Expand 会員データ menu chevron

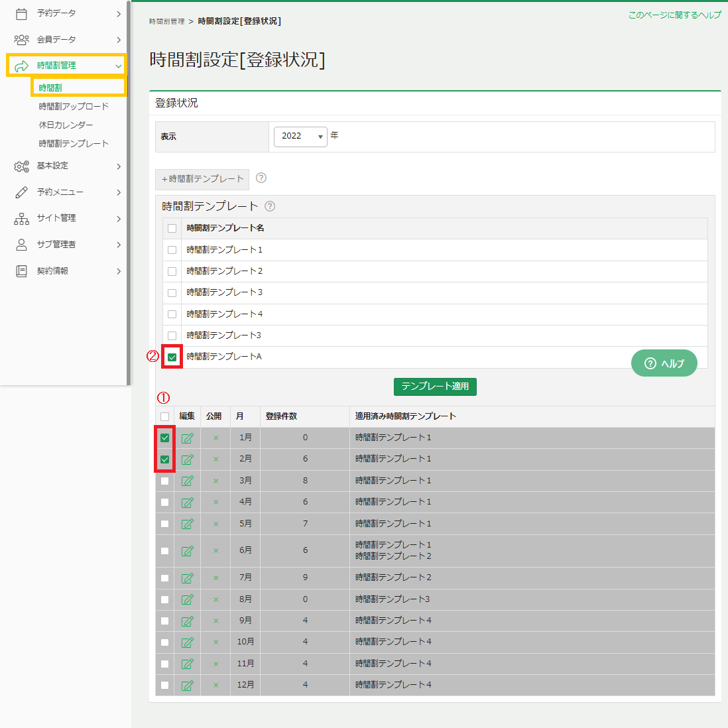[x=119, y=40]
